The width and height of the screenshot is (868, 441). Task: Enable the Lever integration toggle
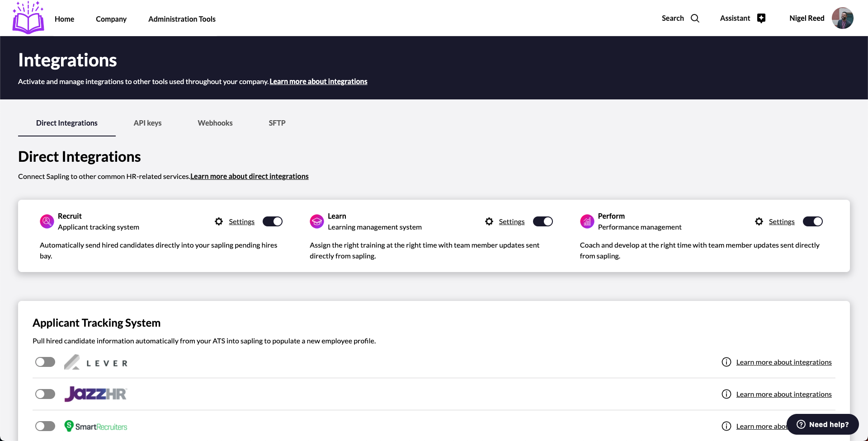point(45,362)
